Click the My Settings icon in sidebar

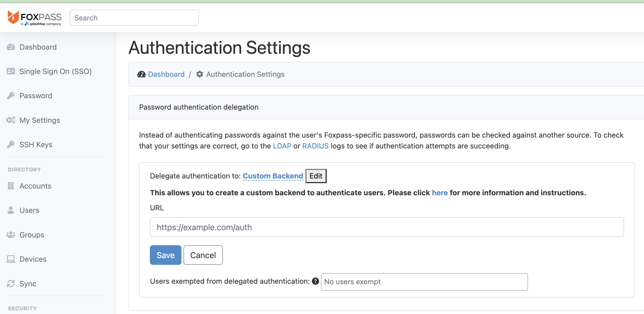(11, 120)
